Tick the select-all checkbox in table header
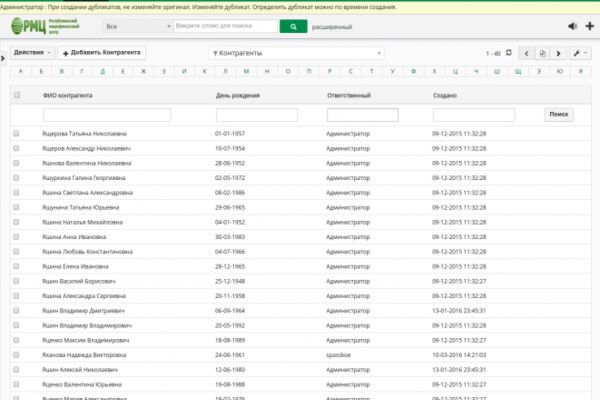The height and width of the screenshot is (400, 600). [17, 95]
